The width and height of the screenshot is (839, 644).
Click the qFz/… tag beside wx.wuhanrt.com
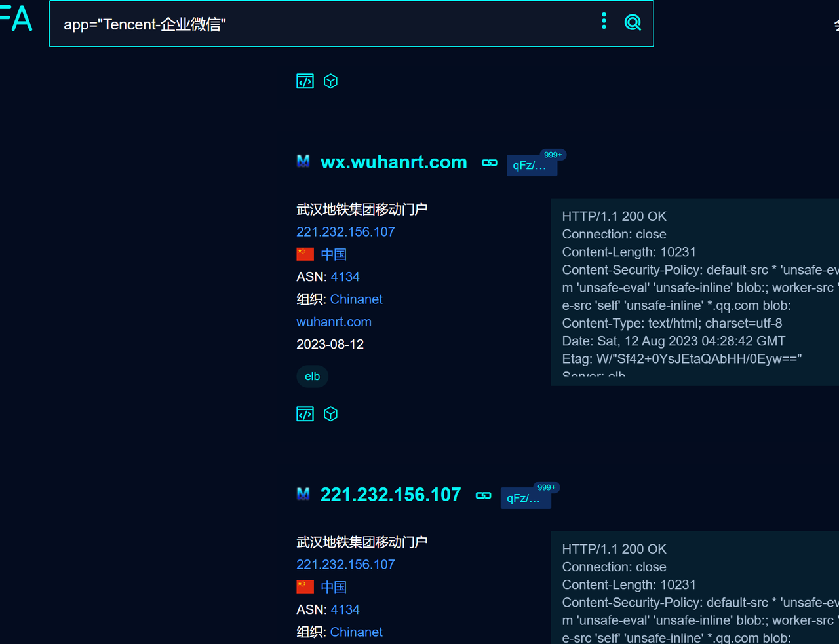click(x=532, y=166)
